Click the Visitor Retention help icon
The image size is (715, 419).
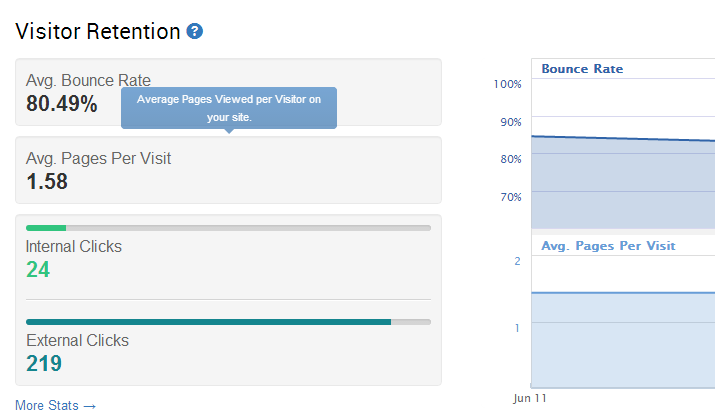point(195,31)
